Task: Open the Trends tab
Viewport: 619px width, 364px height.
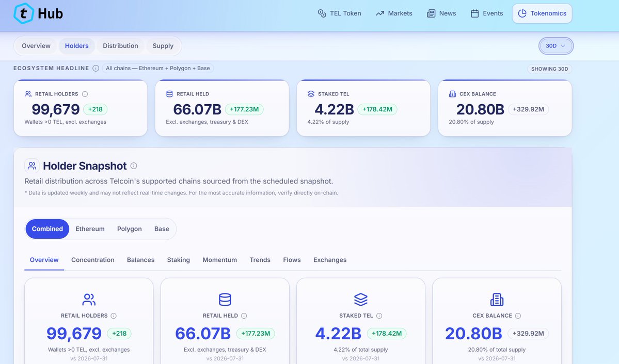Action: 260,260
